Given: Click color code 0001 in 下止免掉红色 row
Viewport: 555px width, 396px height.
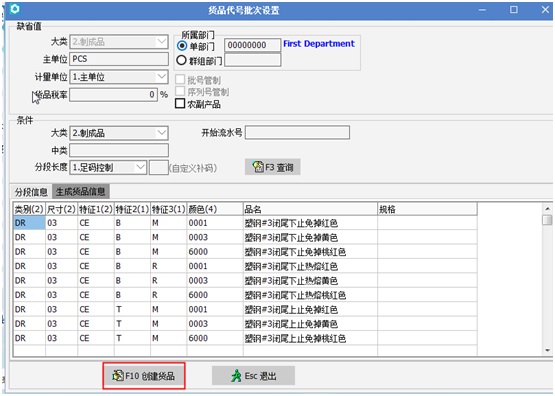Looking at the screenshot, I should (215, 223).
